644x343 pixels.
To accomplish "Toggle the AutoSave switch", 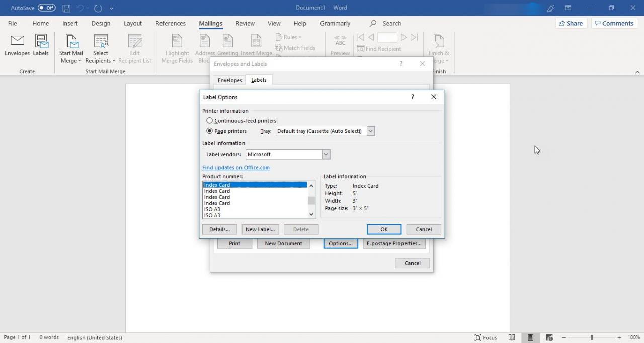I will [47, 8].
